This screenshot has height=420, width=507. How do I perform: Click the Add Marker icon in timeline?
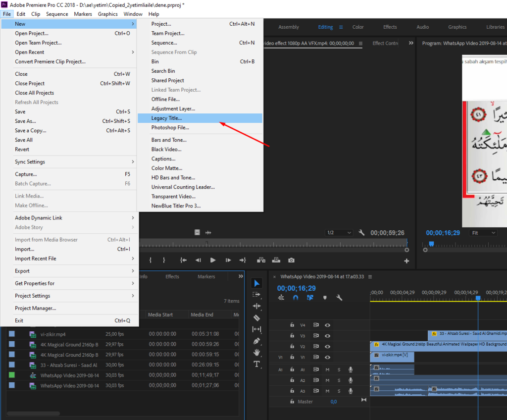coord(325,298)
